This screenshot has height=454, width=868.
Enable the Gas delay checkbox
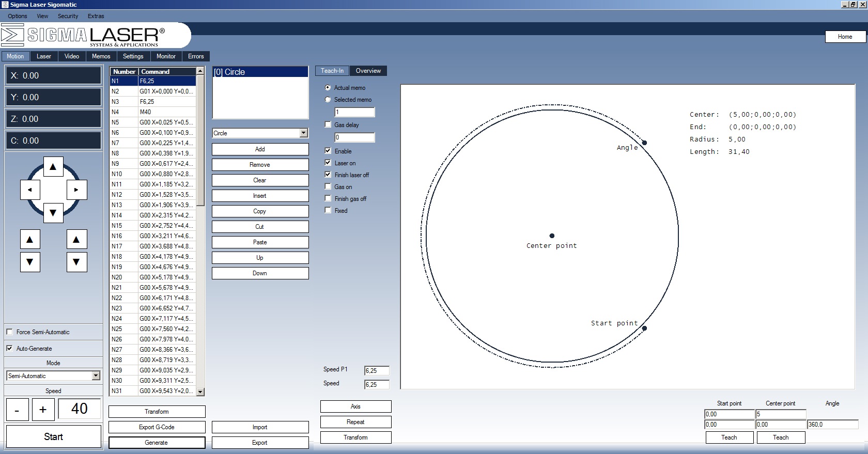(x=328, y=124)
